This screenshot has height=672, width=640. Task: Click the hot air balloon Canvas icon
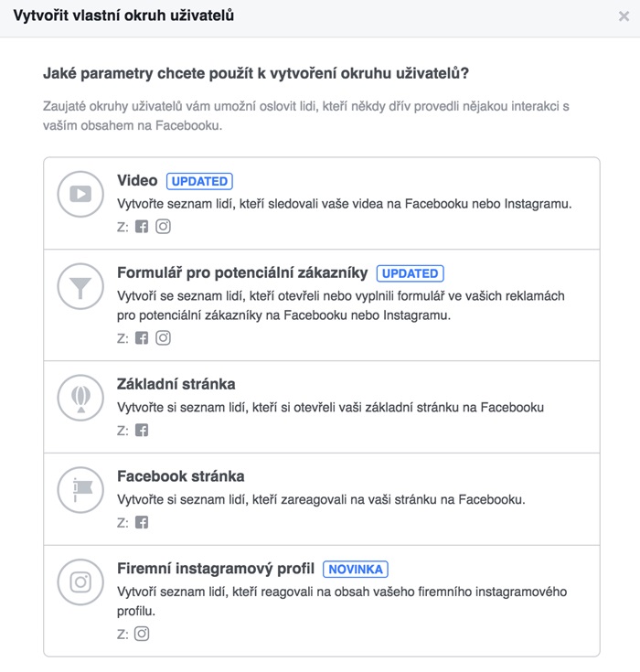click(80, 398)
